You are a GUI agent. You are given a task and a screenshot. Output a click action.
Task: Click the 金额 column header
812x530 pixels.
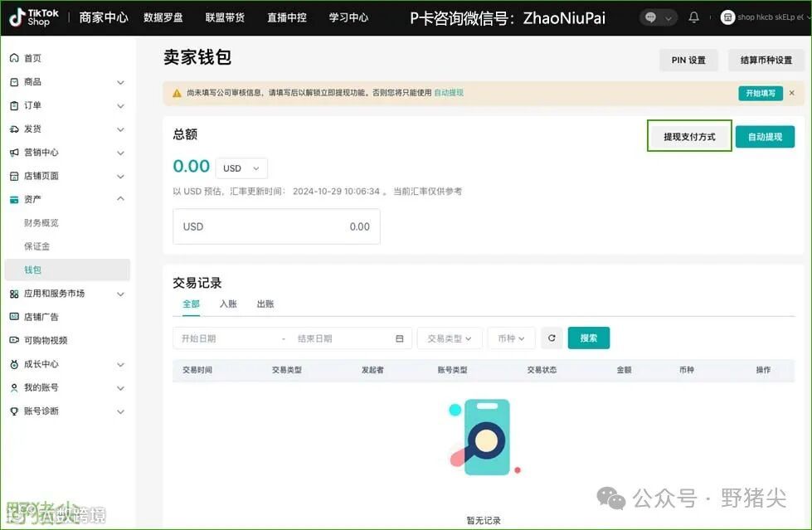coord(624,370)
